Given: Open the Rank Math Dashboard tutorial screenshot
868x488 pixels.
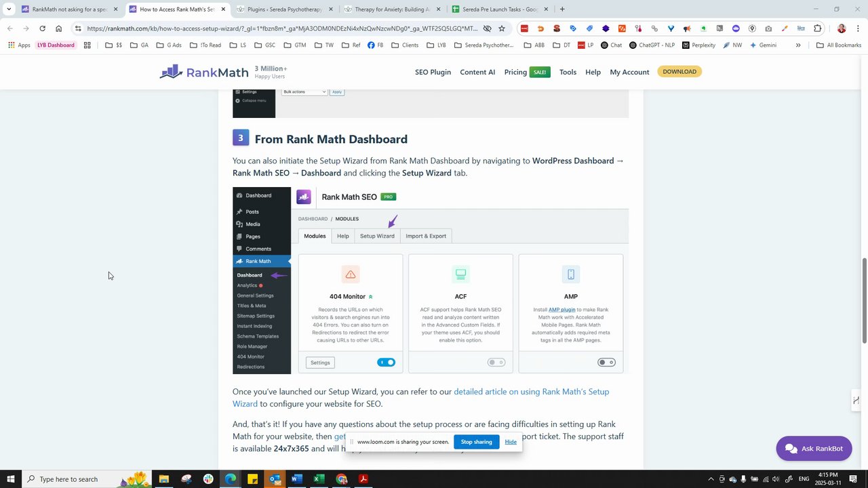Looking at the screenshot, I should point(431,281).
